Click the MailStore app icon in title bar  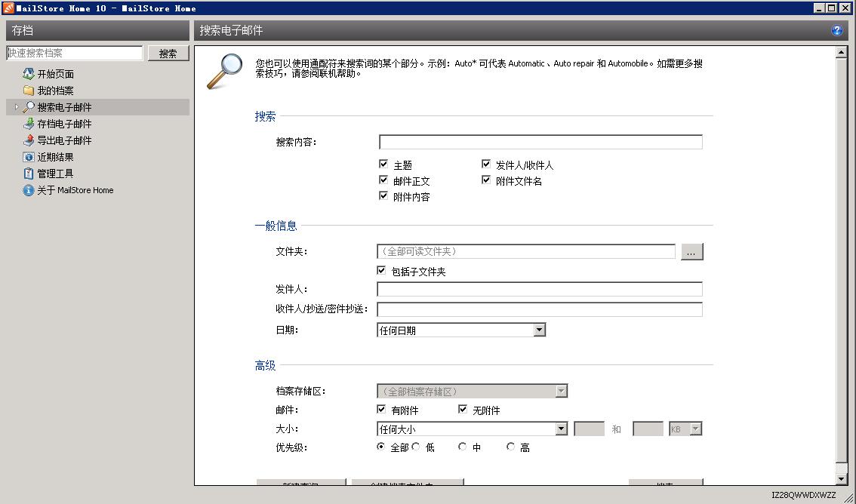pos(8,8)
